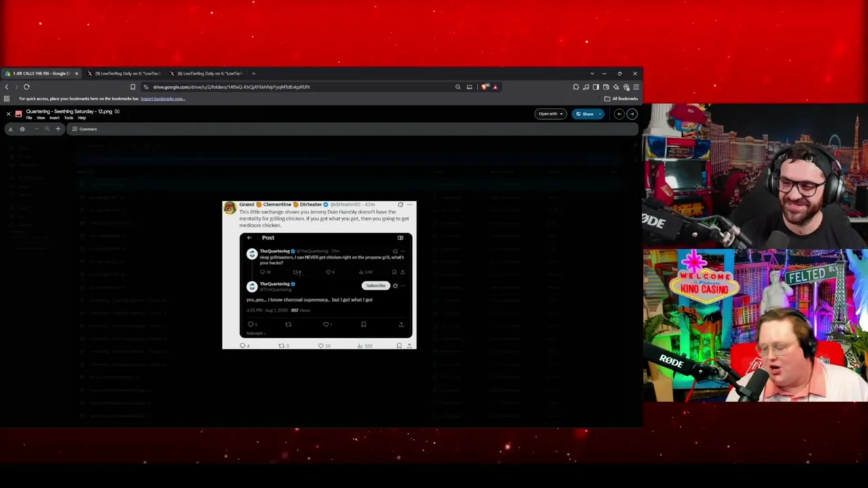868x488 pixels.
Task: Click the red image file-type icon
Action: click(x=18, y=114)
